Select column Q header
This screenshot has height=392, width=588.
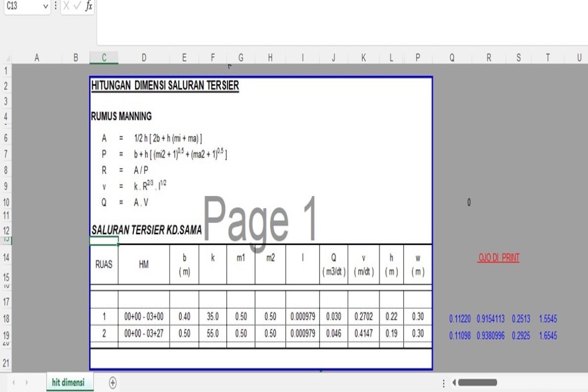point(452,58)
